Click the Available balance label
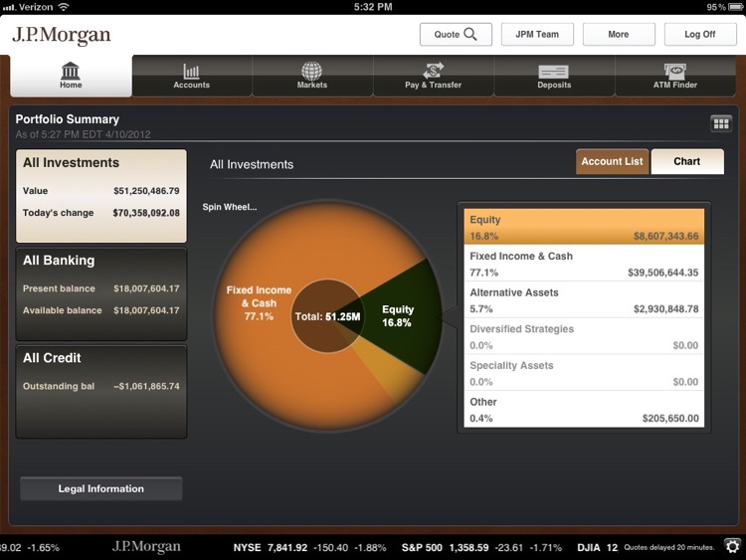 coord(63,310)
